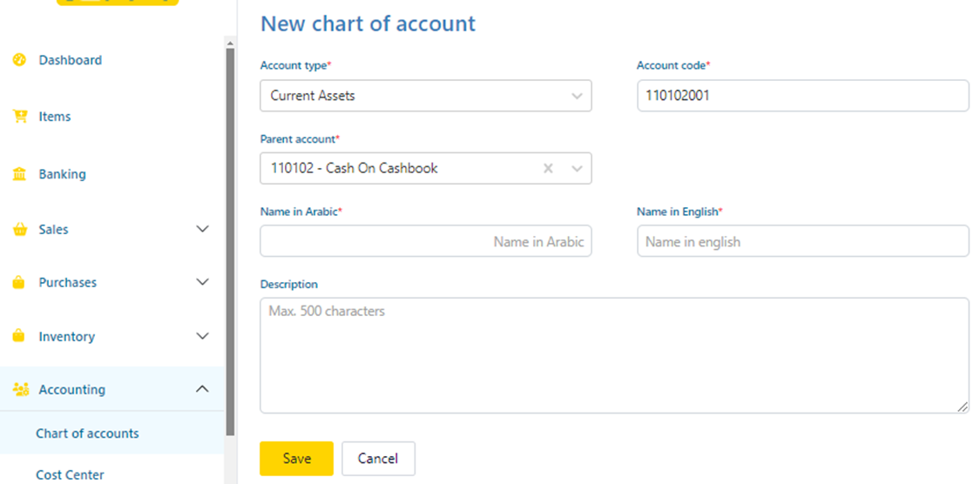Click the Items shopping cart icon
Screen dimensions: 980x484
pos(19,117)
